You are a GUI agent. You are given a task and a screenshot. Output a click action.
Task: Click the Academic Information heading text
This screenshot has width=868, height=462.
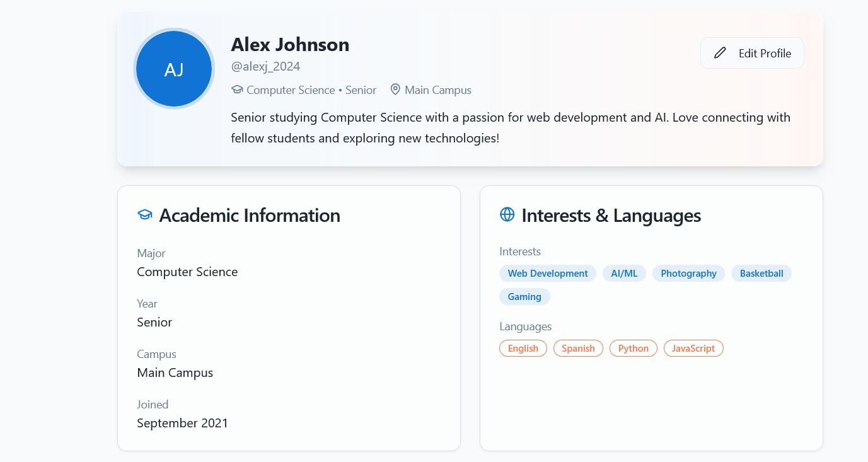pyautogui.click(x=250, y=216)
